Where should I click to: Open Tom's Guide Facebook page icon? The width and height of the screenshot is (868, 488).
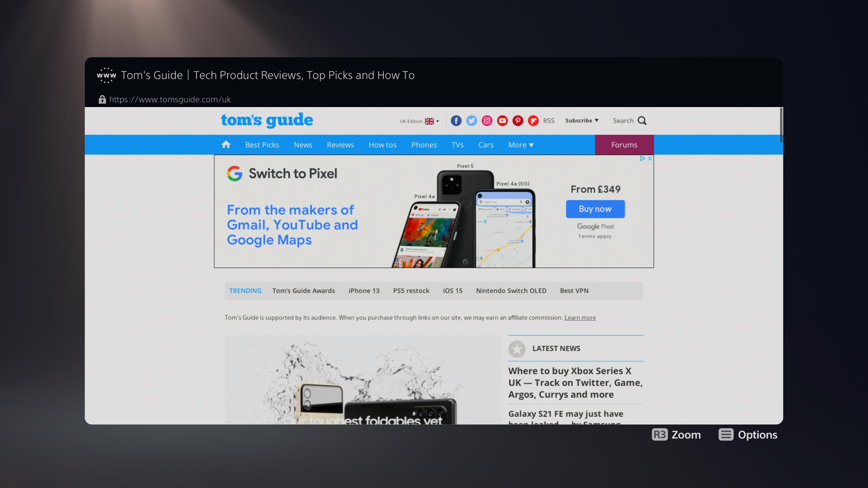point(456,121)
